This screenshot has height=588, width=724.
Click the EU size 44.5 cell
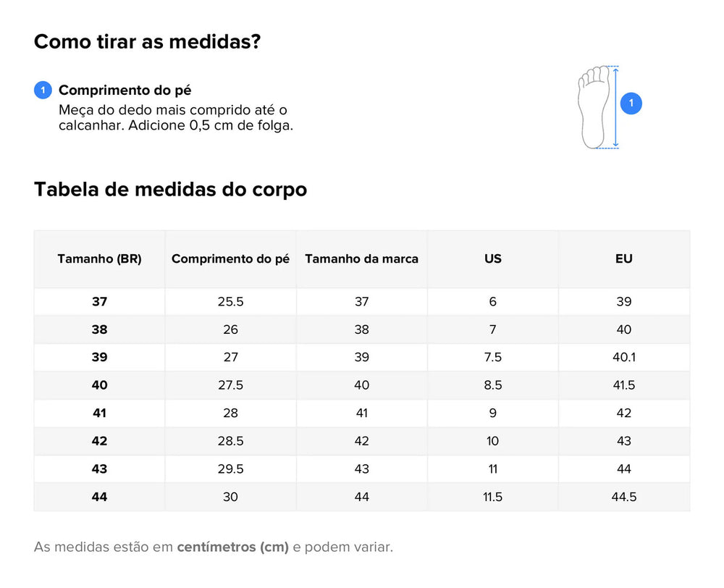pos(624,497)
